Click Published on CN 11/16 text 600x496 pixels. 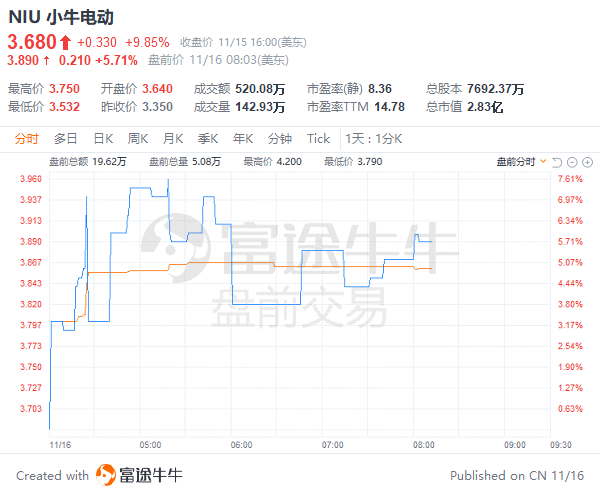[517, 476]
